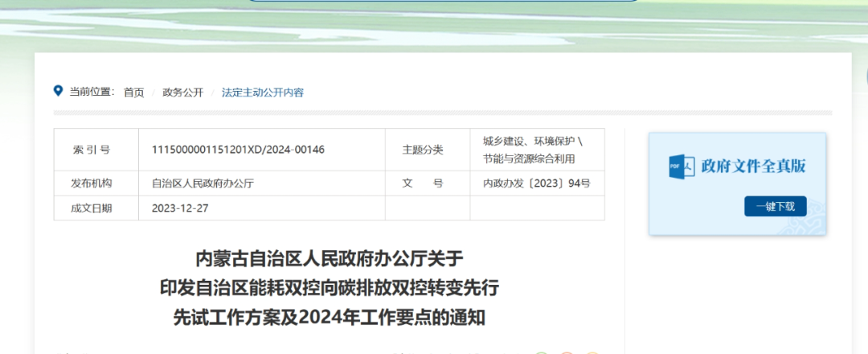Select the 索引号 label cell

(96, 150)
